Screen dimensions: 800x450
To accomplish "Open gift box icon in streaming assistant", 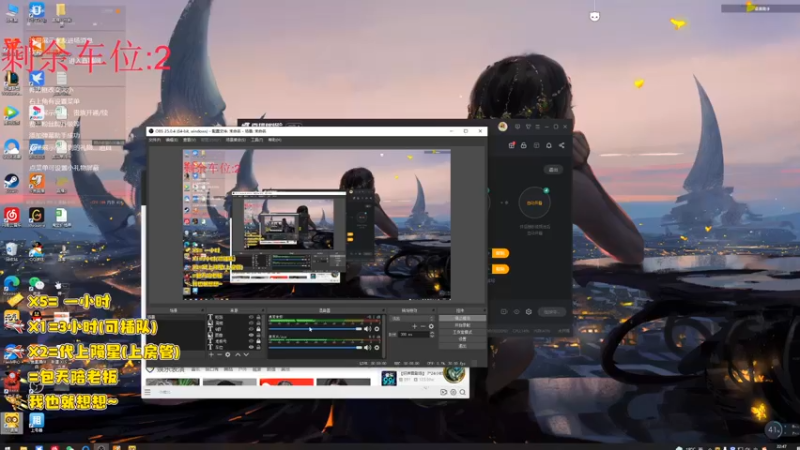I will tap(512, 145).
